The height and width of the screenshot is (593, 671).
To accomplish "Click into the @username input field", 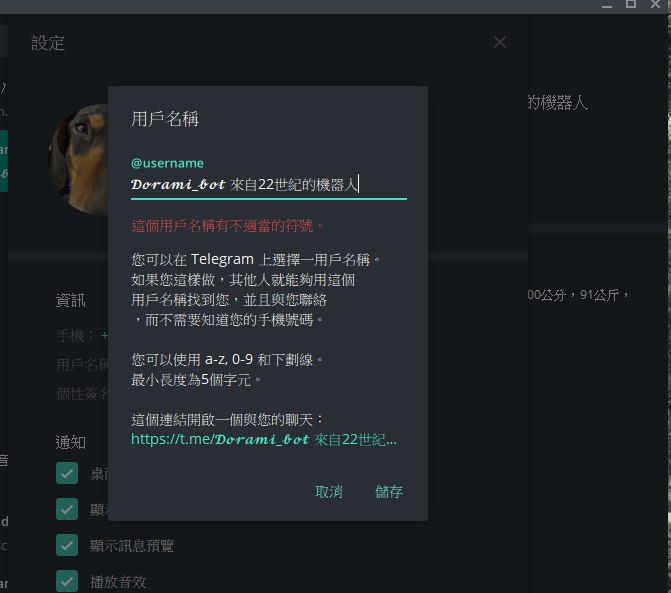I will coord(269,185).
